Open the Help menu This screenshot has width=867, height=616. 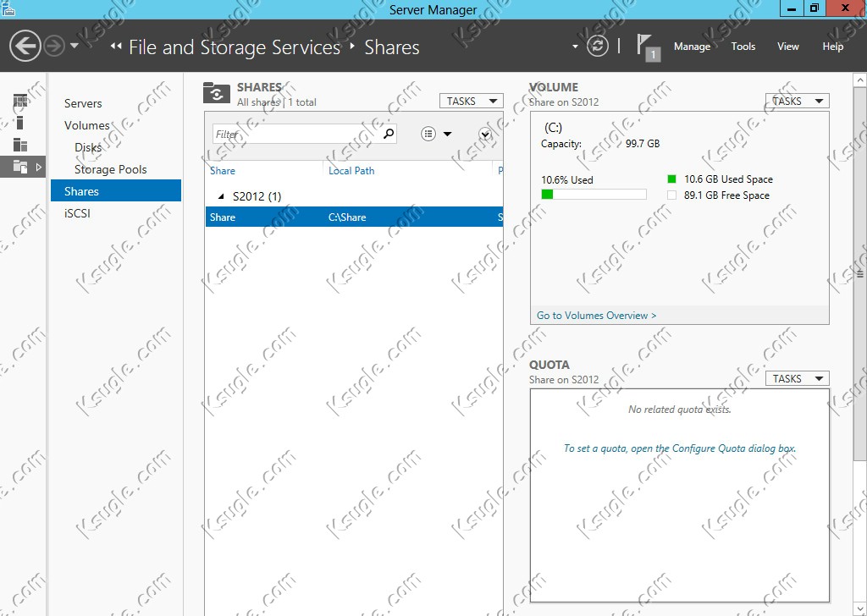(x=833, y=47)
